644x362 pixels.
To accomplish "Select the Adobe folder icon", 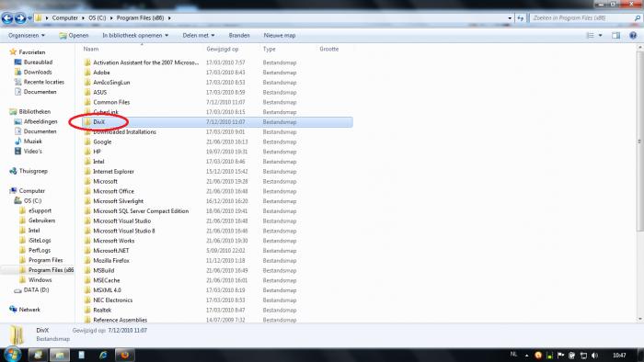I will pyautogui.click(x=87, y=73).
